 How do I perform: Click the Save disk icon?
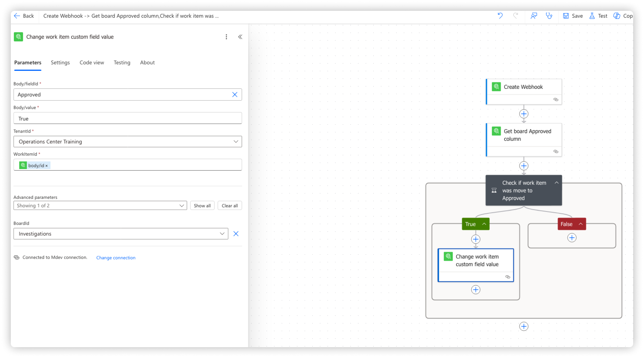point(566,16)
